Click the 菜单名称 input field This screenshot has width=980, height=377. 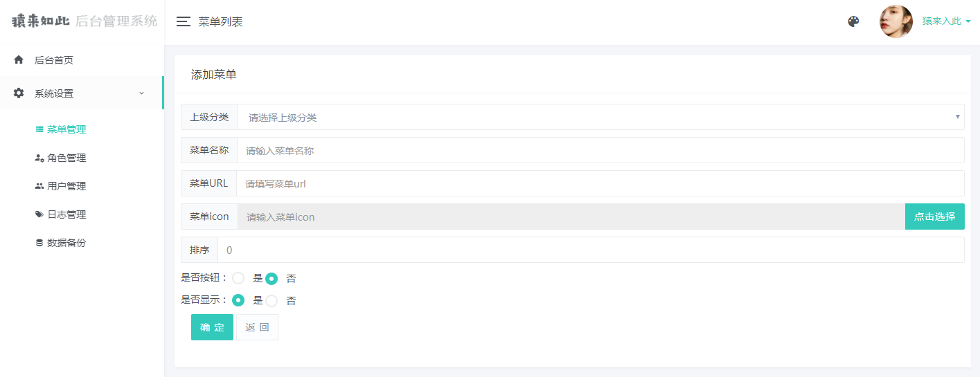tap(600, 150)
